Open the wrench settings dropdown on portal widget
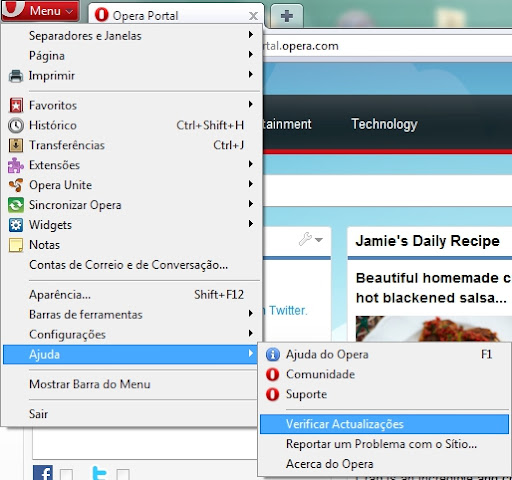512x480 pixels. pos(310,239)
